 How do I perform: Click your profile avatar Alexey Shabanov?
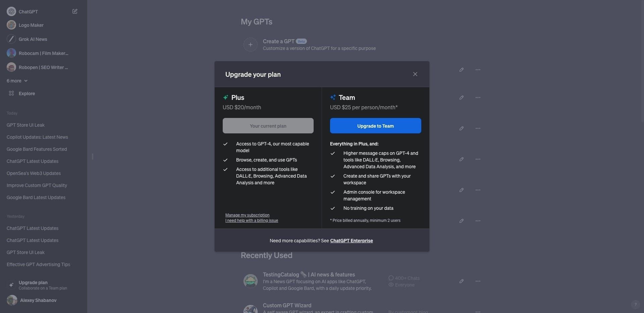(12, 300)
